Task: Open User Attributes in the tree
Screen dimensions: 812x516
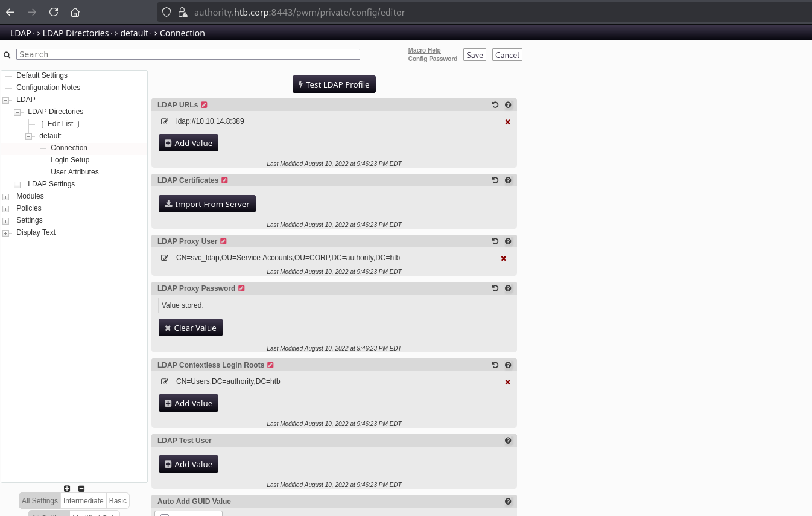Action: pos(74,172)
